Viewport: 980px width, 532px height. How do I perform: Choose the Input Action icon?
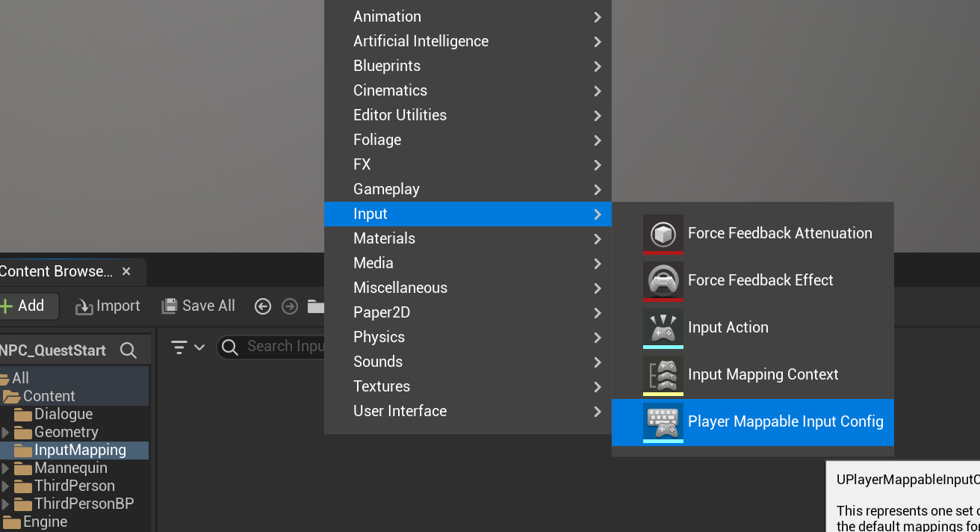[x=663, y=328]
